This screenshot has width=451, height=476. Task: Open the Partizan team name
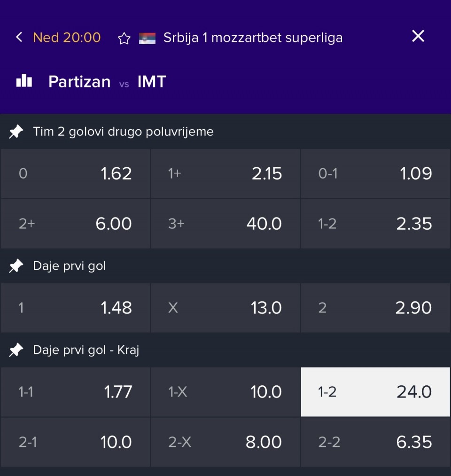79,82
